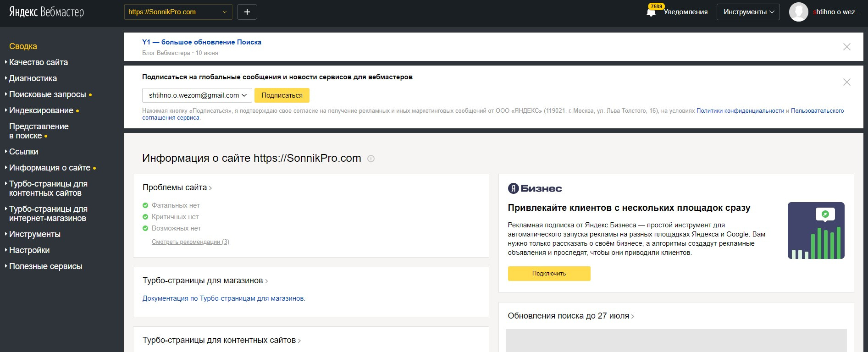This screenshot has width=868, height=352.
Task: Click the plus button to add site
Action: (x=247, y=12)
